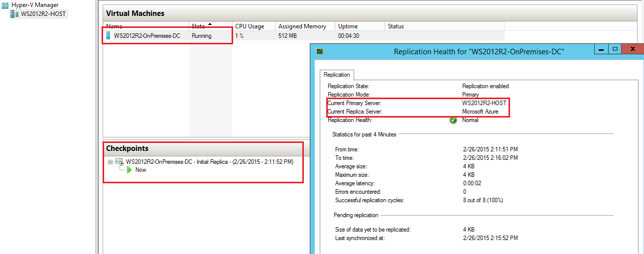Screen dimensions: 644x254
Task: Click the Uptime column header
Action: point(348,26)
